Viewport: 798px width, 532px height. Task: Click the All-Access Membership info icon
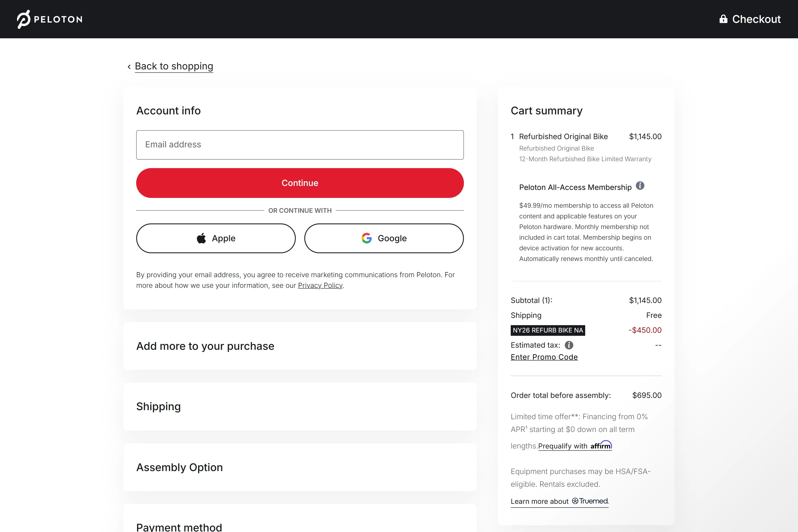[640, 186]
